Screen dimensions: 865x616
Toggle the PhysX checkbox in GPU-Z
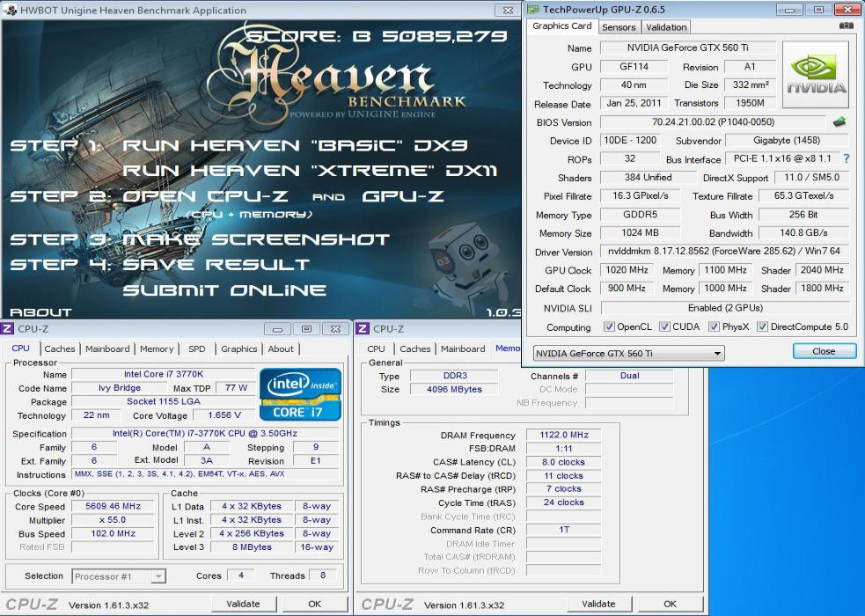pyautogui.click(x=714, y=326)
